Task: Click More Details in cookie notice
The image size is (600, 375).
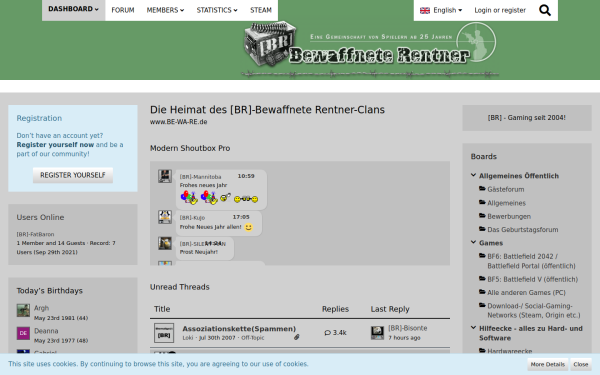Action: [548, 364]
